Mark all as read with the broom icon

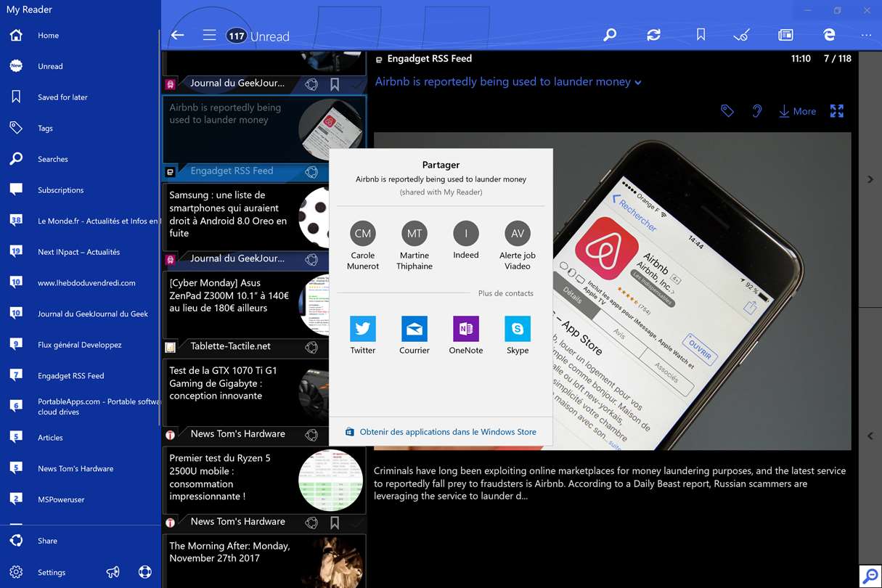coord(741,35)
